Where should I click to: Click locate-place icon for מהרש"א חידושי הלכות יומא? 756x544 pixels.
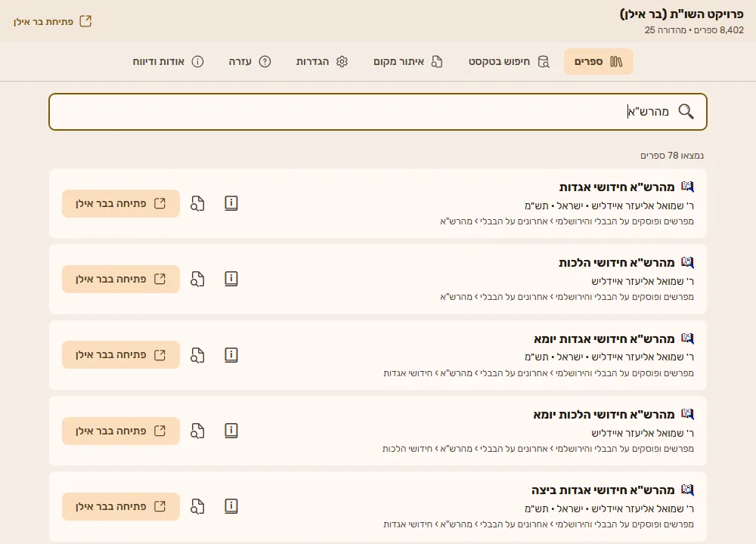(197, 431)
